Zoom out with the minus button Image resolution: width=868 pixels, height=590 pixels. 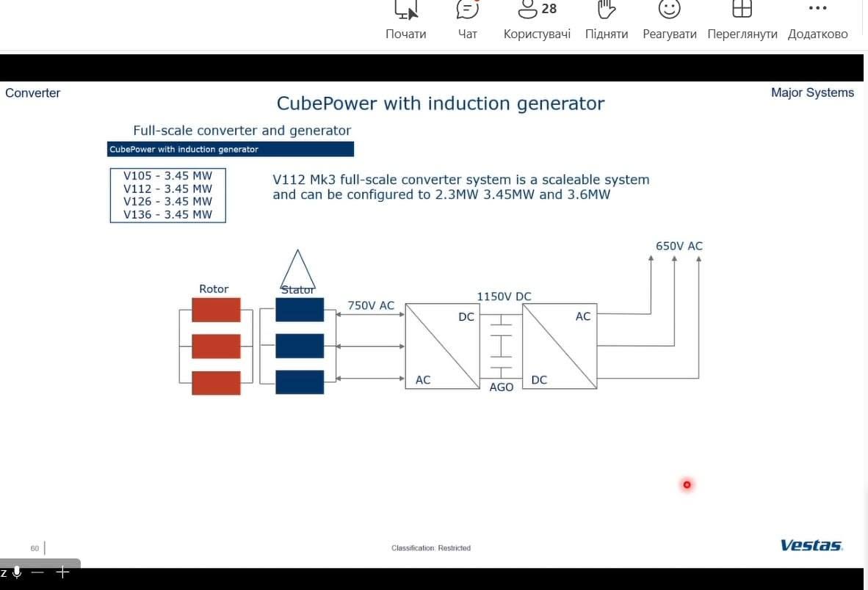coord(37,572)
